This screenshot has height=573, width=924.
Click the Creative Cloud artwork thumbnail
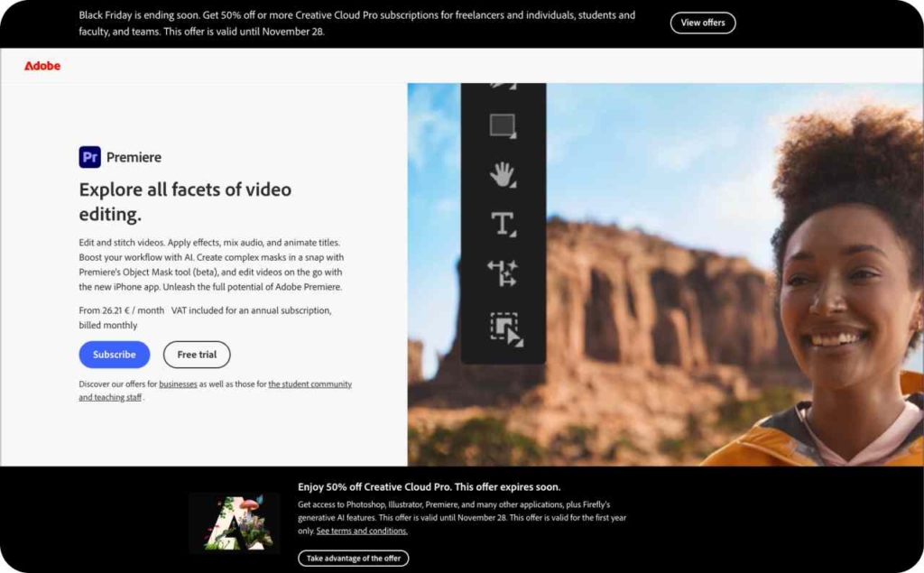pos(235,522)
